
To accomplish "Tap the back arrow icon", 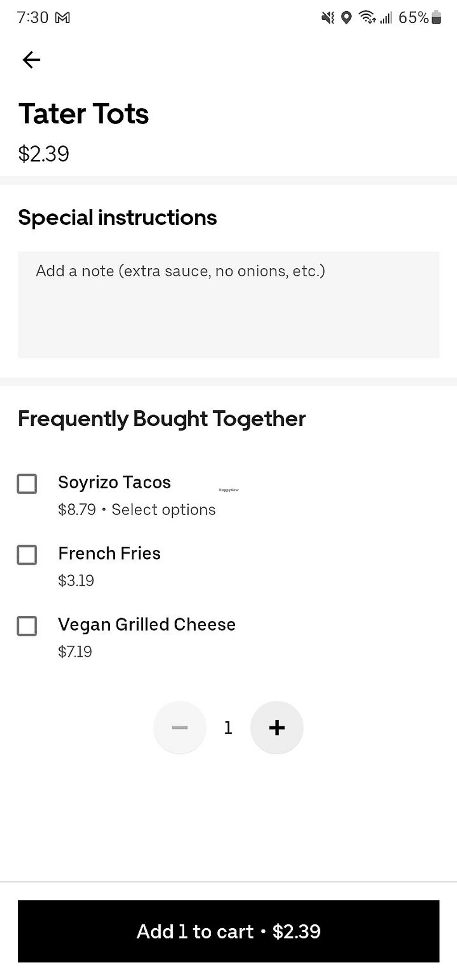I will [31, 60].
